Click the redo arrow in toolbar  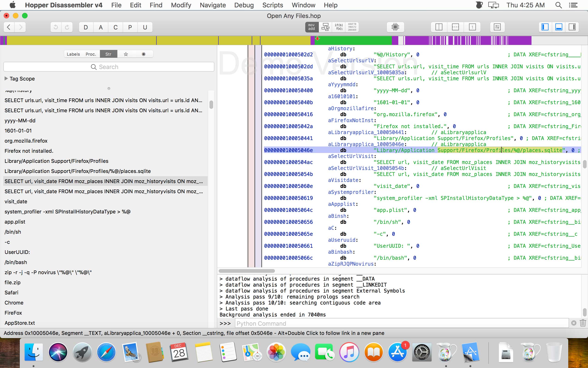(67, 27)
